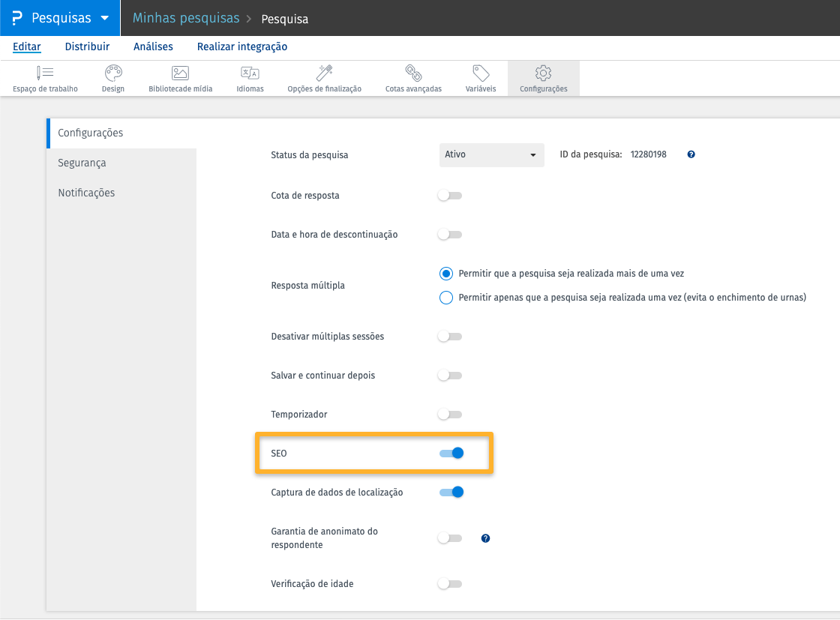This screenshot has width=840, height=620.
Task: Click the Configurações gear icon
Action: 544,73
